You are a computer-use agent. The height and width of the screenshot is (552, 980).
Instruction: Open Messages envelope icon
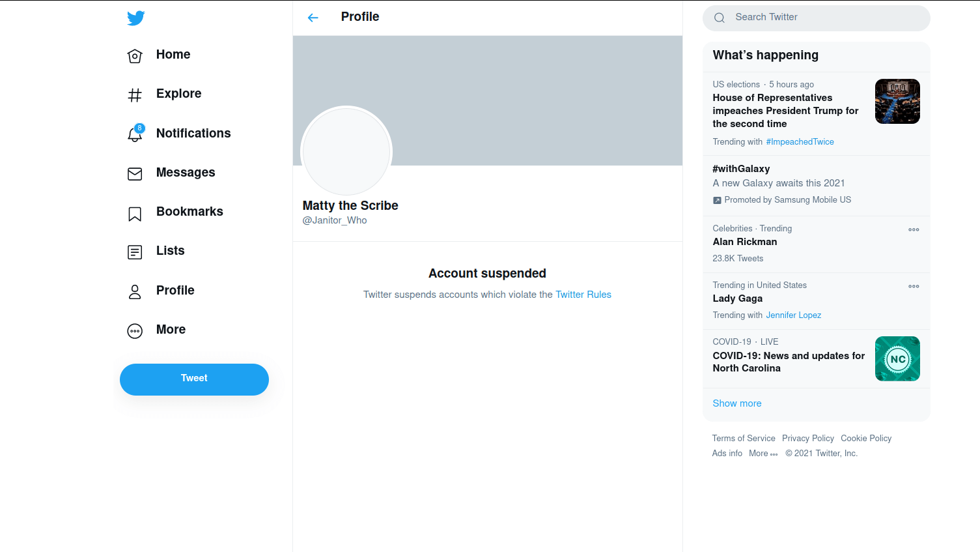point(135,174)
